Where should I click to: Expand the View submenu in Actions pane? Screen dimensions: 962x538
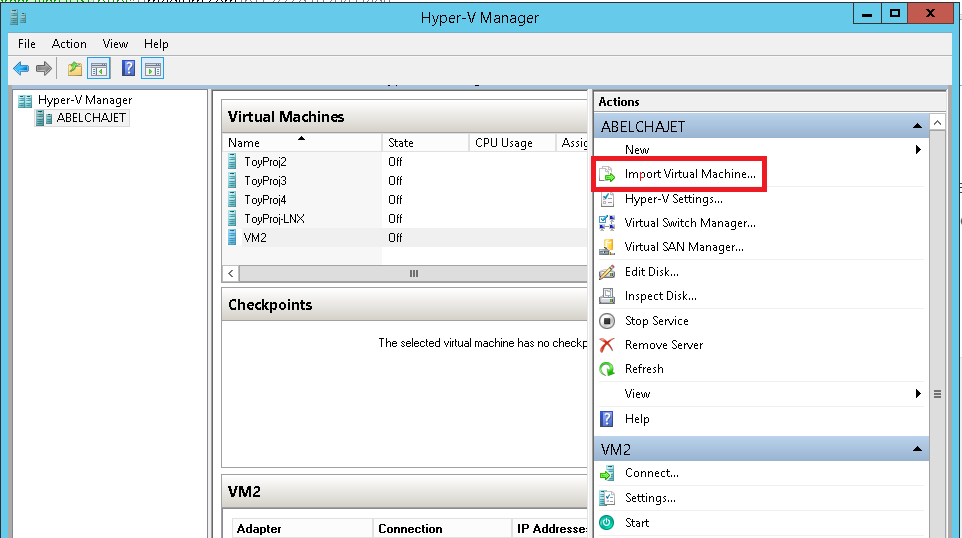pos(918,394)
